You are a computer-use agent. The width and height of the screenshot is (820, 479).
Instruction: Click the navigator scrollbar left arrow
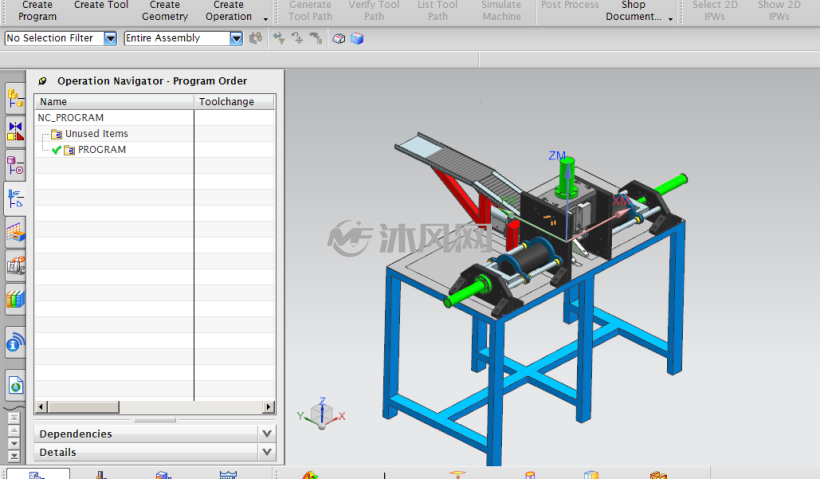[x=41, y=407]
